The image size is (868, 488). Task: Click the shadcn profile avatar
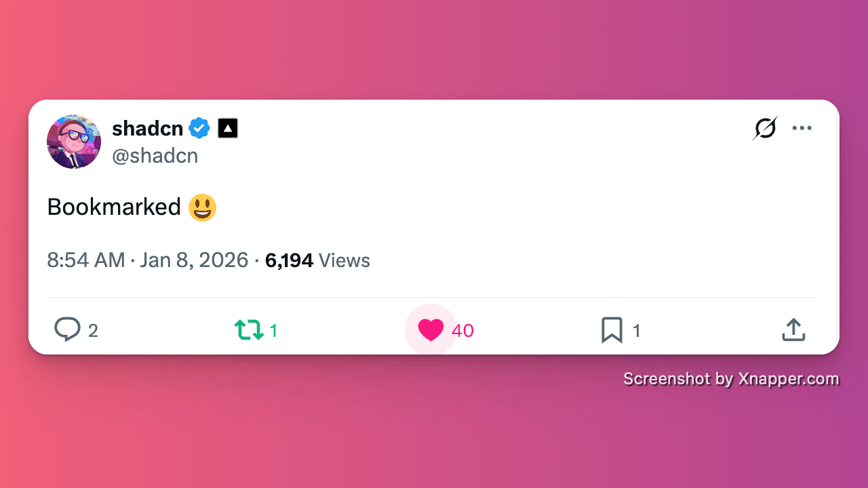click(x=74, y=142)
